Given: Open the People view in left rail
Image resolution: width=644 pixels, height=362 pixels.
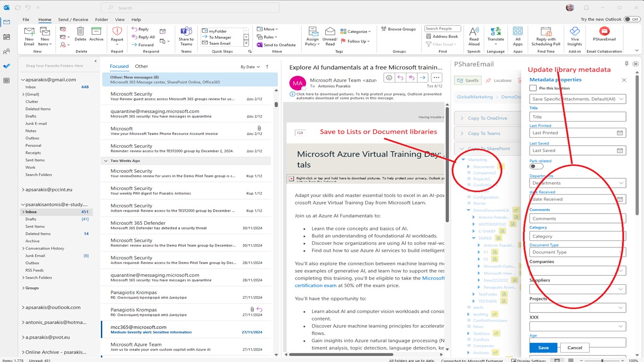Looking at the screenshot, I should pos(7,51).
